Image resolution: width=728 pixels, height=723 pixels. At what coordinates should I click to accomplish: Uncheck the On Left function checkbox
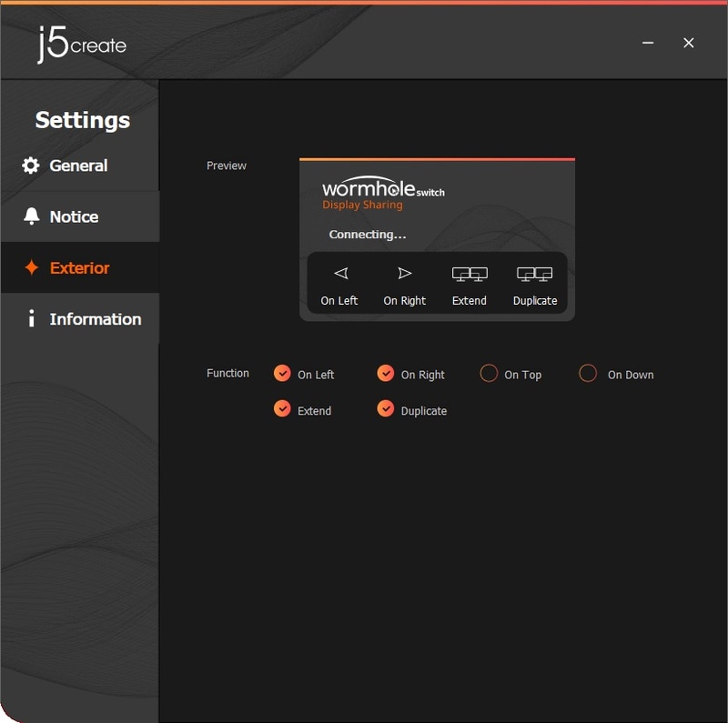(x=282, y=373)
